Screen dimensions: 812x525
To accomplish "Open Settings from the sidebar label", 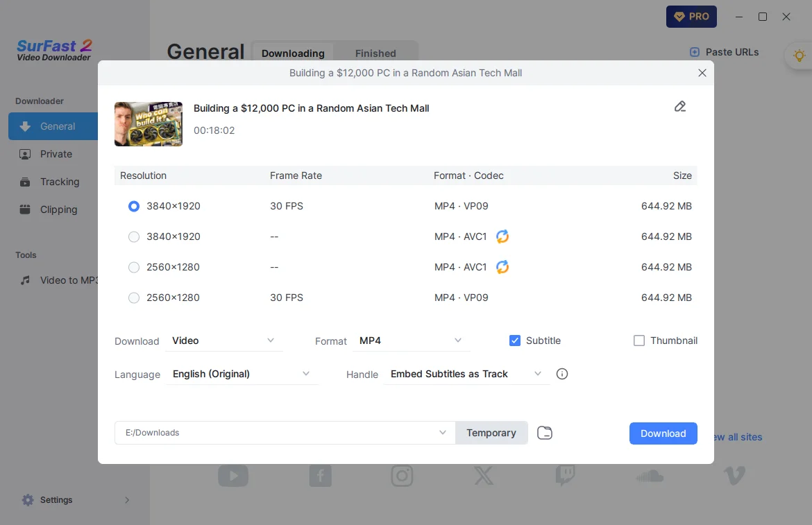I will tap(56, 499).
